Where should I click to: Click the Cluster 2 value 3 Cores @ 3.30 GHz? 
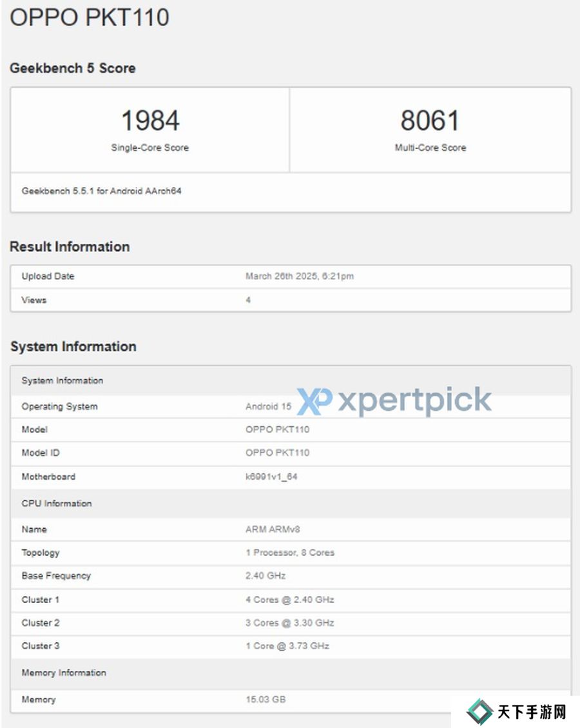coord(290,623)
